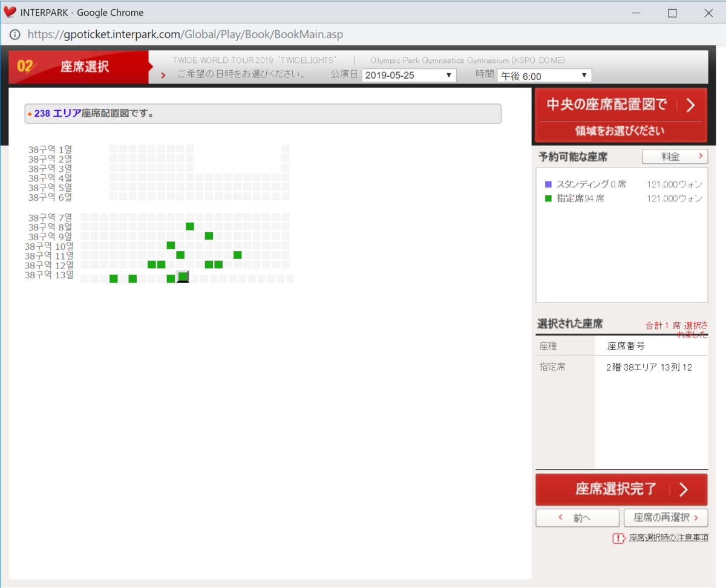
Task: Click the row label 38구역 7열
Action: point(50,217)
